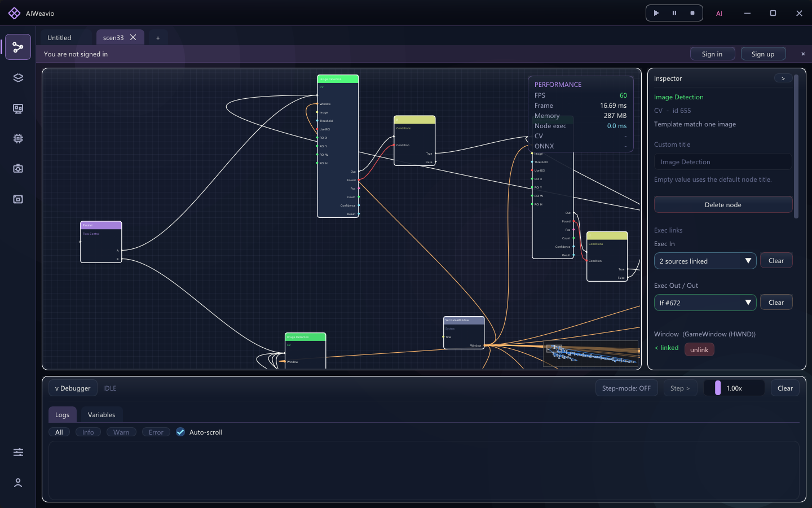Click the Sign in button
This screenshot has height=508, width=812.
pyautogui.click(x=712, y=54)
